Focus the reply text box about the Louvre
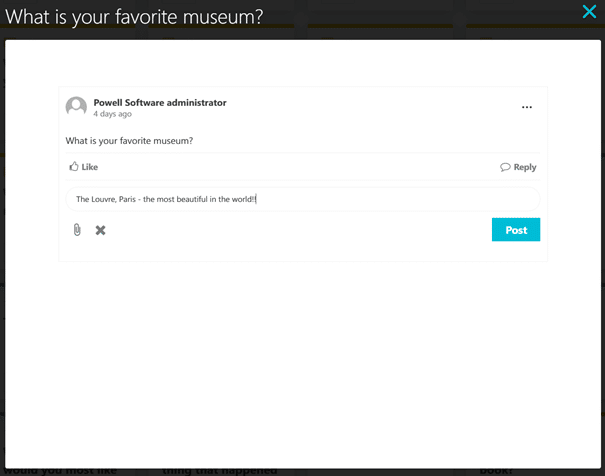The width and height of the screenshot is (605, 476). [302, 198]
